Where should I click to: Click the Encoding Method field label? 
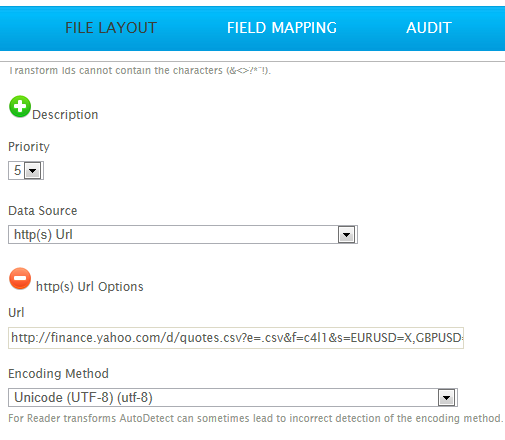[58, 374]
